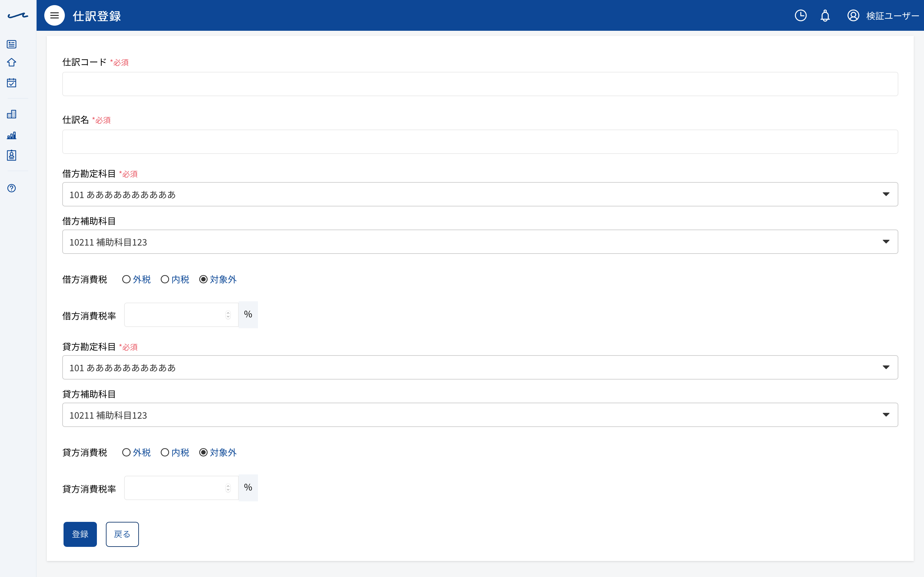Click the 登録 button
Viewport: 924px width, 577px height.
coord(80,534)
